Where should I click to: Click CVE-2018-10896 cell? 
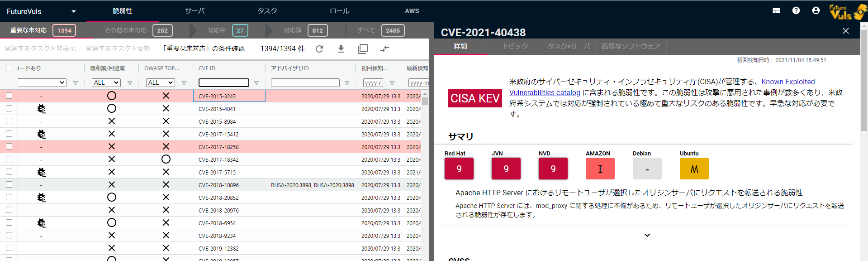229,185
